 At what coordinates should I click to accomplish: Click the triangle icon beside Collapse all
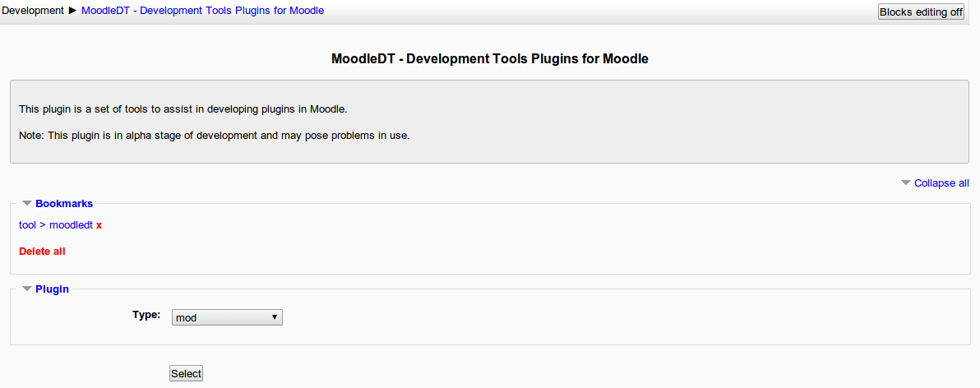(x=906, y=182)
